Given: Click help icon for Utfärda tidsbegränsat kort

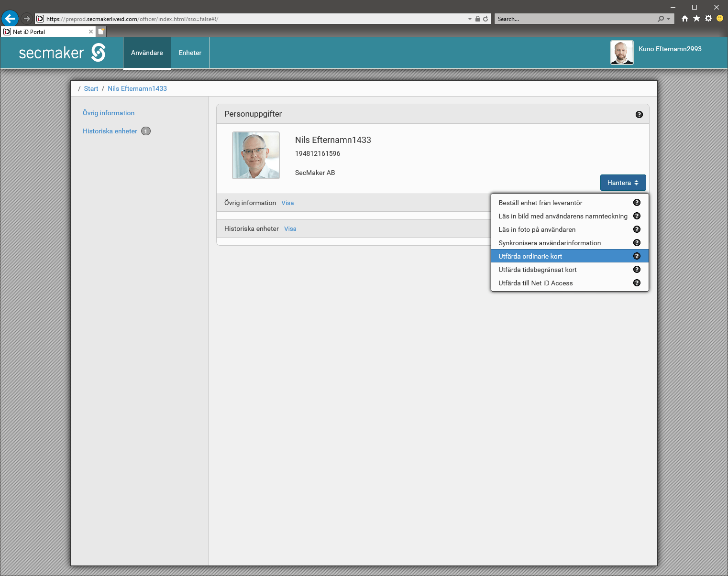Looking at the screenshot, I should click(x=637, y=270).
